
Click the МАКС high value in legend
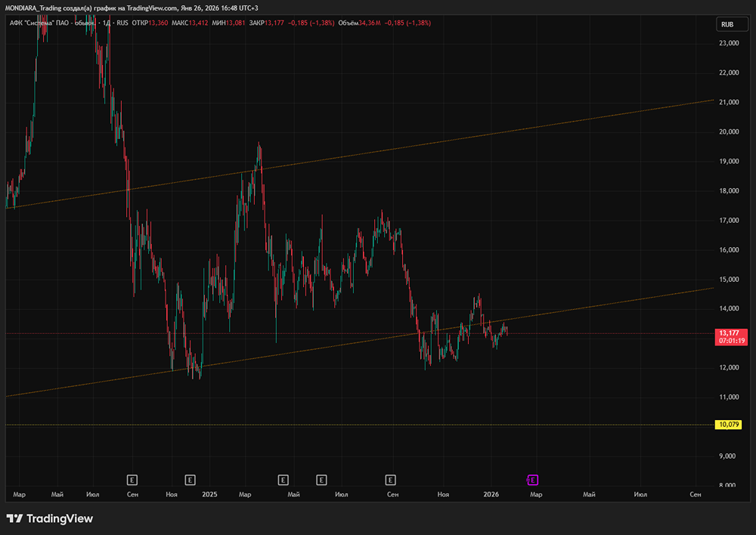197,23
